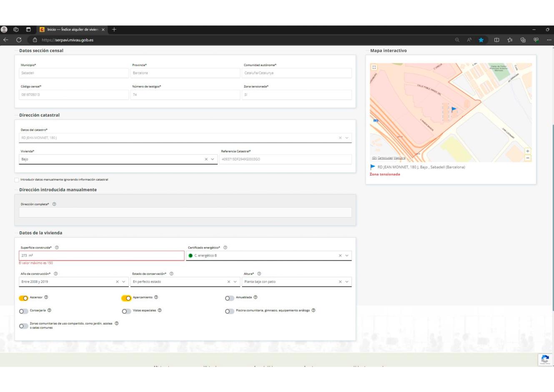Viewport: 554px width, 392px height.
Task: Toggle the map fullscreen icon
Action: (374, 67)
